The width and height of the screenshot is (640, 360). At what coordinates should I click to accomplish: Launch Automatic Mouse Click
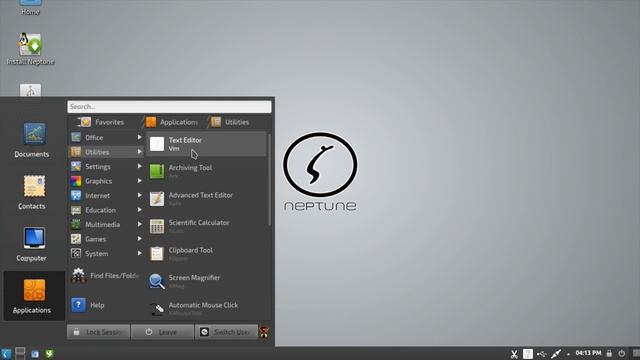(x=206, y=309)
